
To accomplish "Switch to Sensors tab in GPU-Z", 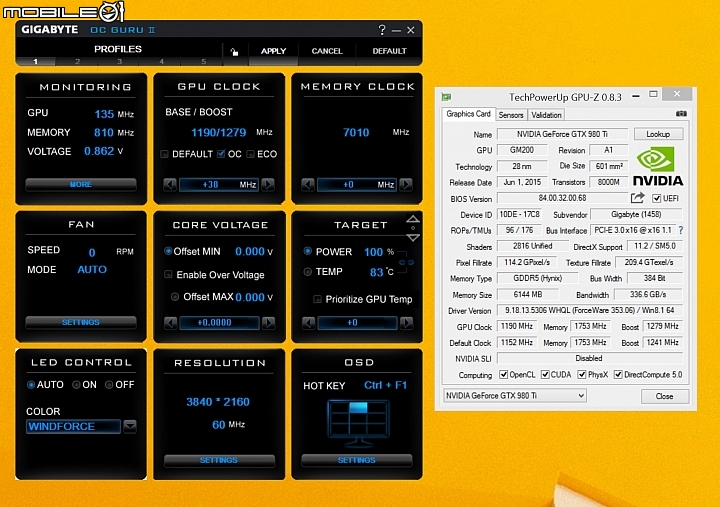I will 511,115.
